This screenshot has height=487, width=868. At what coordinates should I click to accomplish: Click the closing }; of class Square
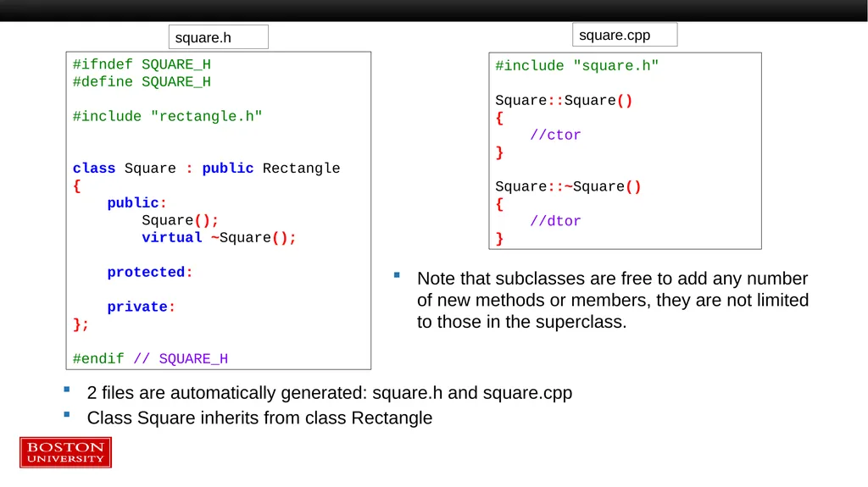click(81, 324)
